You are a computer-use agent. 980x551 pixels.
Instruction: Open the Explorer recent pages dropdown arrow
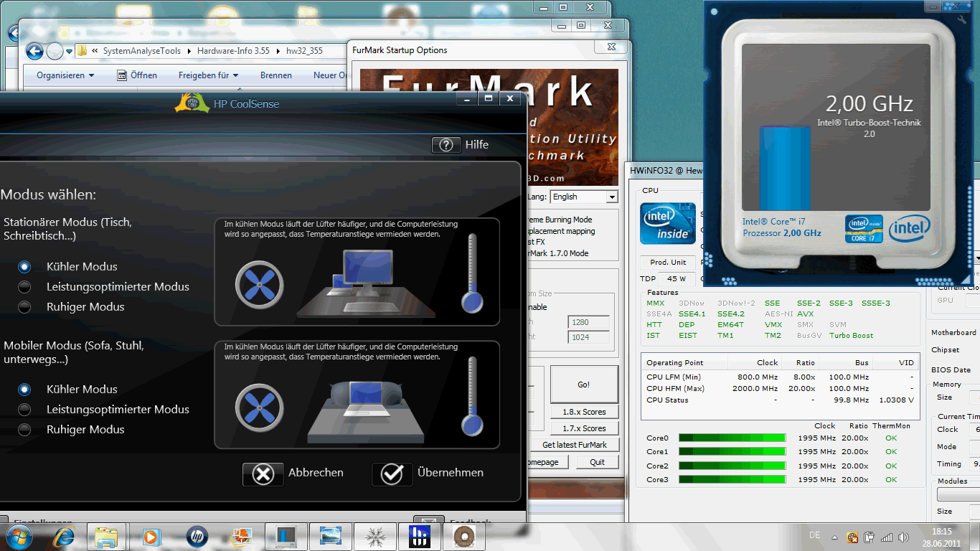[70, 51]
